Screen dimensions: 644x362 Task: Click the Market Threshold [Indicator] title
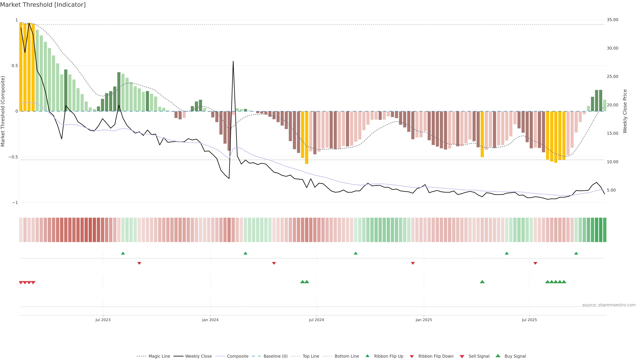pos(43,5)
